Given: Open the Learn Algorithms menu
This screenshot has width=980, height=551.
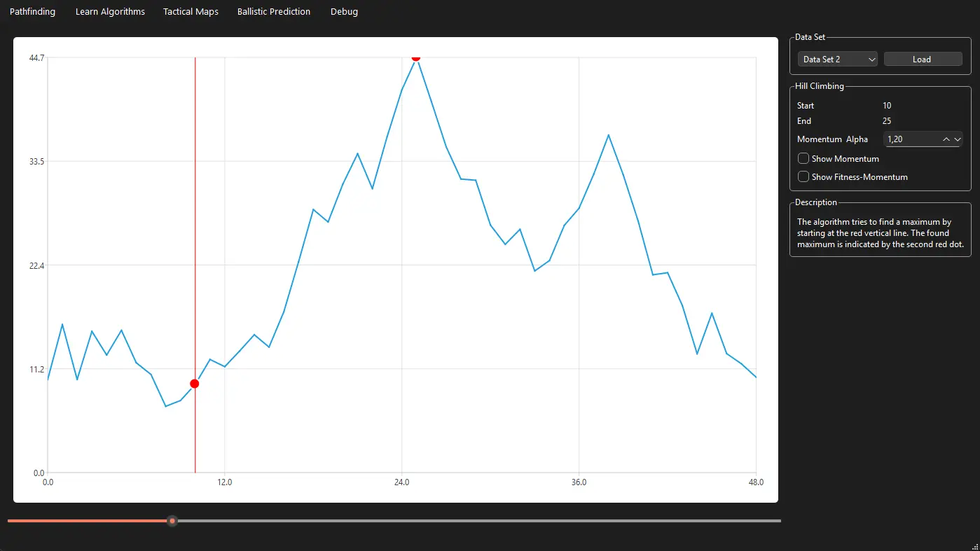Looking at the screenshot, I should coord(110,12).
